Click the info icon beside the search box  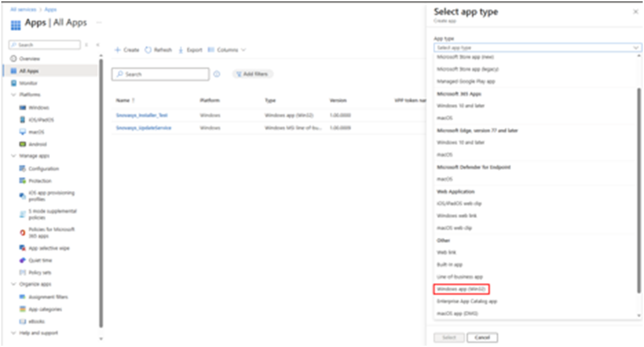tap(217, 74)
